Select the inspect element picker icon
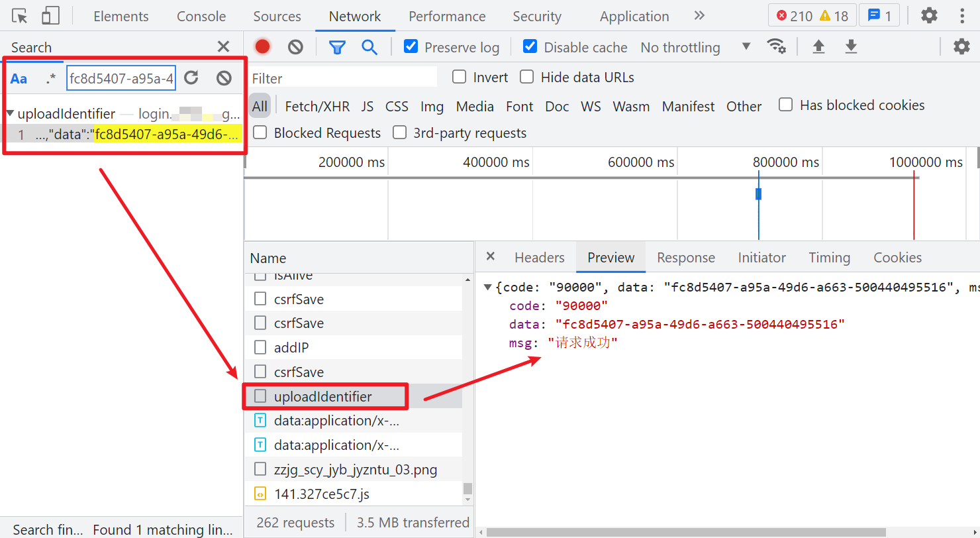Screen dimensions: 980x538 click(x=20, y=16)
